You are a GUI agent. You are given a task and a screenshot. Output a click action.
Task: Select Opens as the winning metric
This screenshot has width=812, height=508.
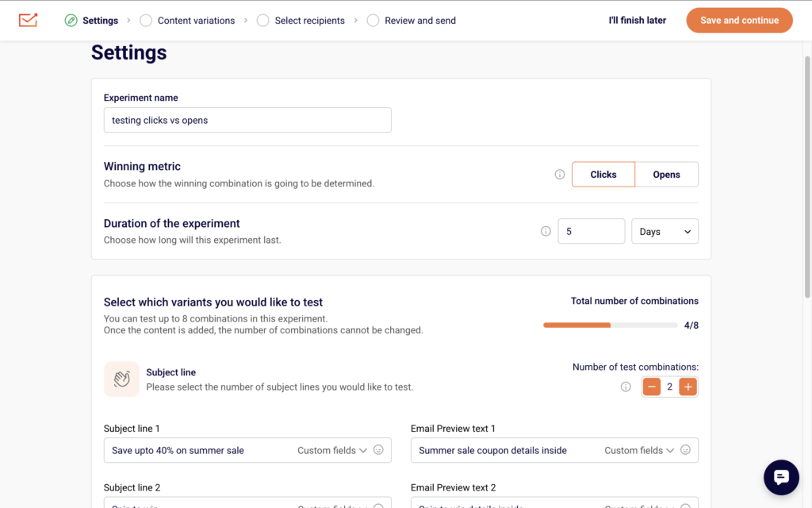666,175
